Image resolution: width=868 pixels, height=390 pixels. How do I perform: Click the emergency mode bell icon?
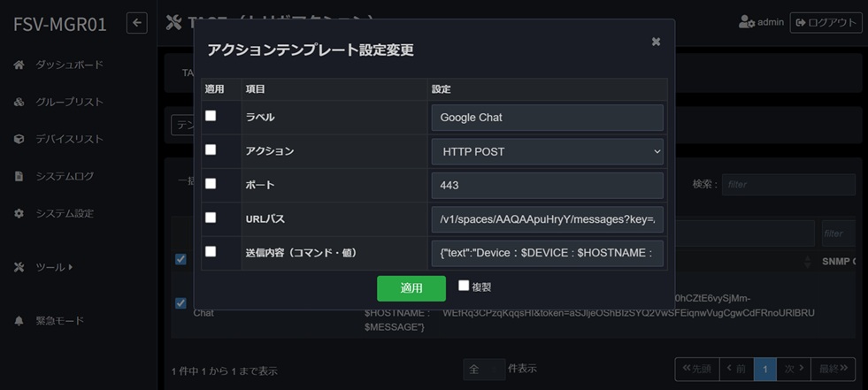point(19,321)
